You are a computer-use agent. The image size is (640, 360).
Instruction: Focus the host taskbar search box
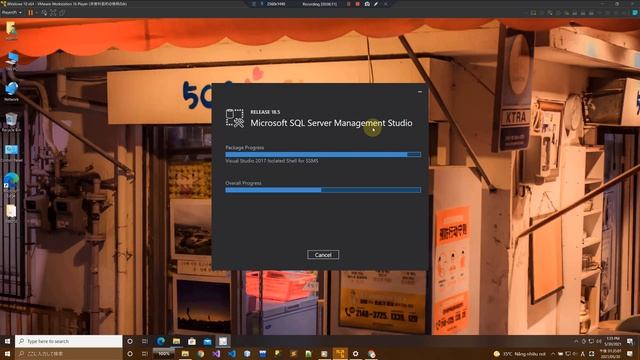coord(69,353)
